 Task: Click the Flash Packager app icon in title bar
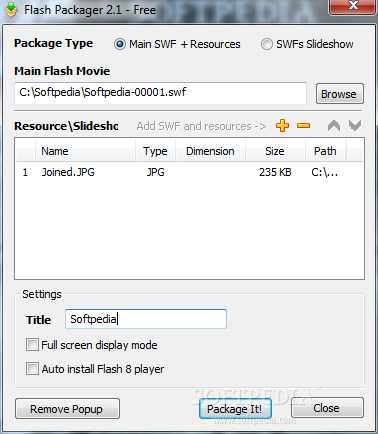pos(11,10)
